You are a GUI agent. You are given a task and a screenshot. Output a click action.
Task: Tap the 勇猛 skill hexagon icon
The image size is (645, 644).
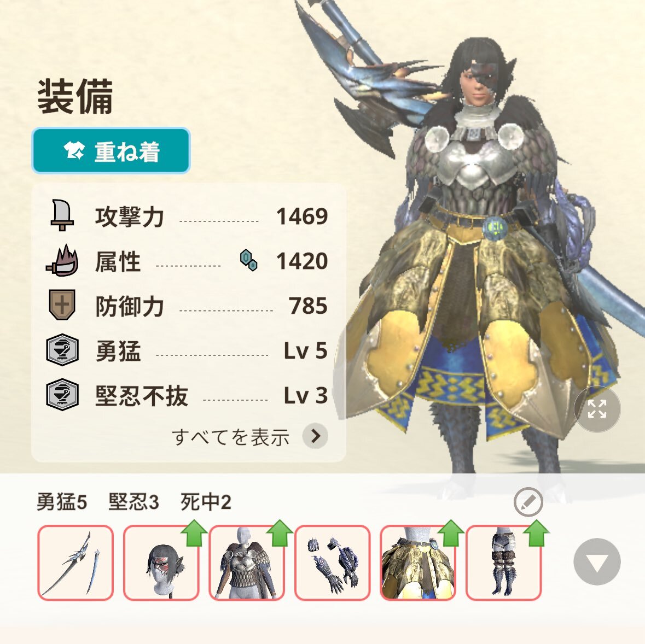62,350
